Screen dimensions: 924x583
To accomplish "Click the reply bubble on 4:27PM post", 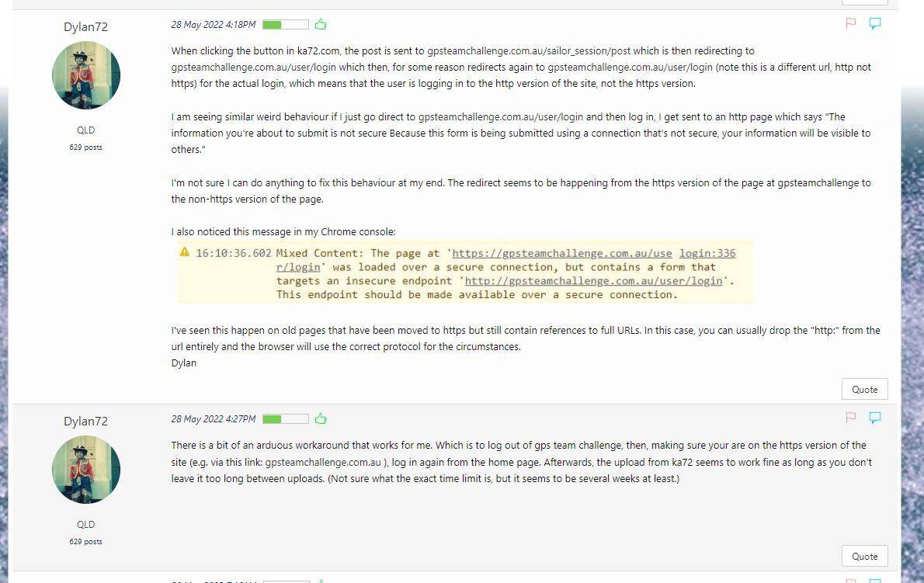I will pos(875,418).
